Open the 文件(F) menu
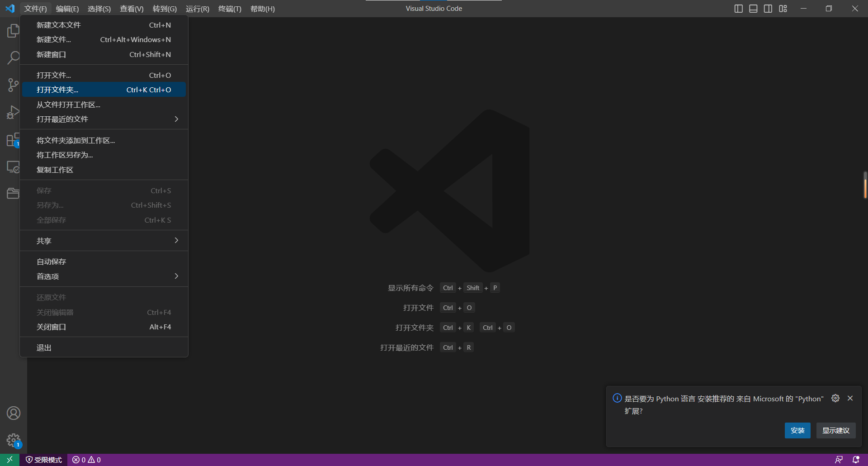This screenshot has height=466, width=868. (36, 9)
